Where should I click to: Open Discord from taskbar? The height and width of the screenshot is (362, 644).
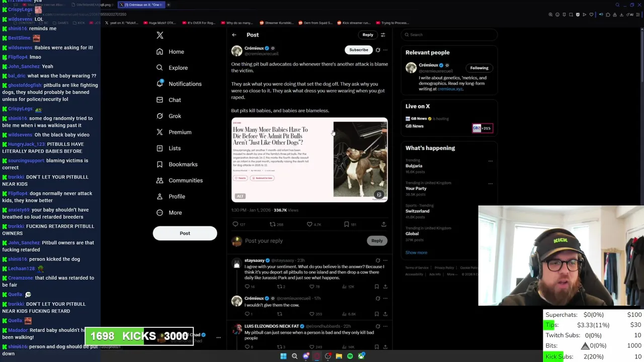coord(305,356)
